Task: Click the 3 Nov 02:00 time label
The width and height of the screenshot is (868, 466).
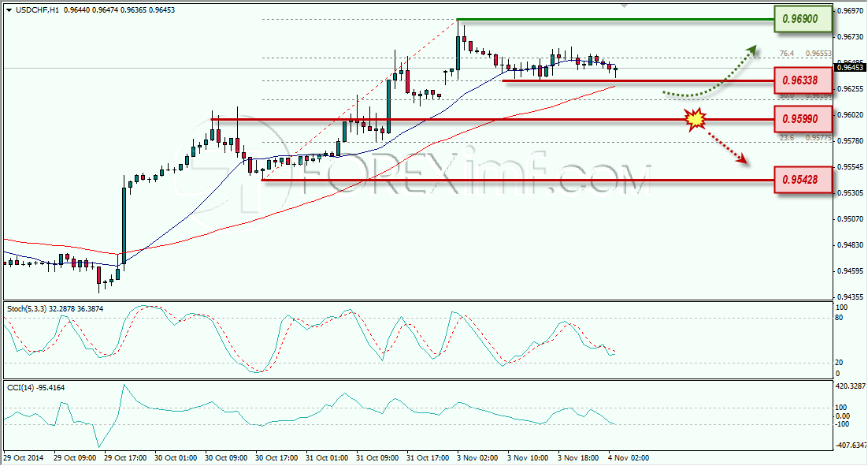Action: point(477,457)
